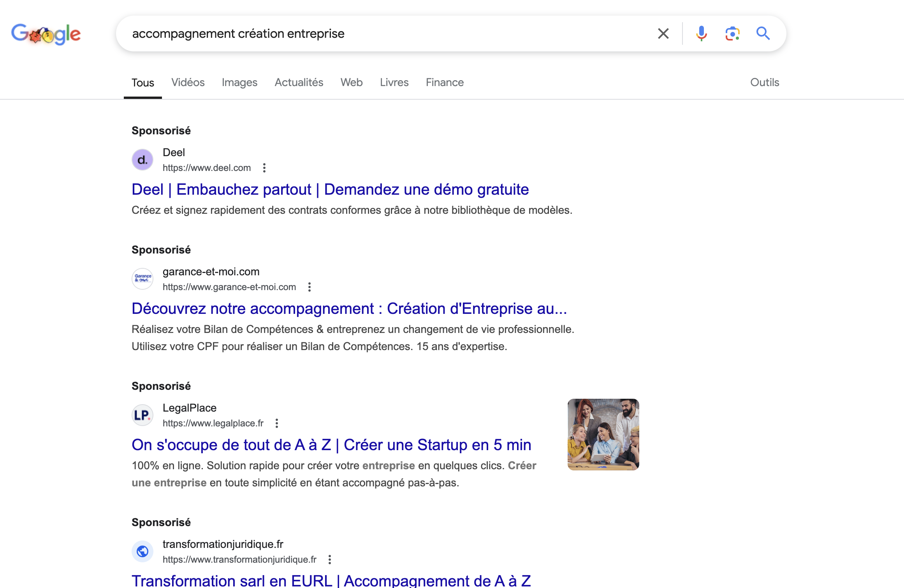Click the garance-et-moi favicon
Screen dimensions: 904x588
pos(142,279)
